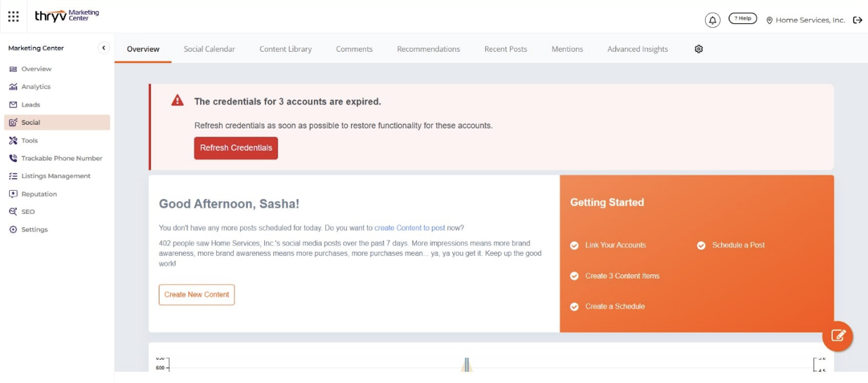The image size is (868, 383).
Task: Click the Create 3 Content Items checkmark
Action: [x=574, y=276]
